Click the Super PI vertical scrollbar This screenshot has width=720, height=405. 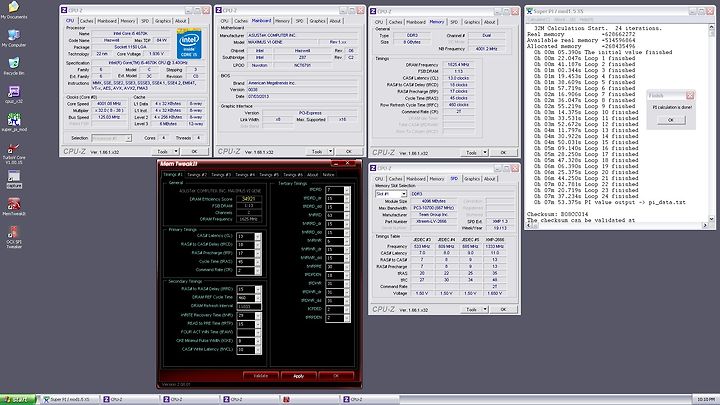[711, 124]
